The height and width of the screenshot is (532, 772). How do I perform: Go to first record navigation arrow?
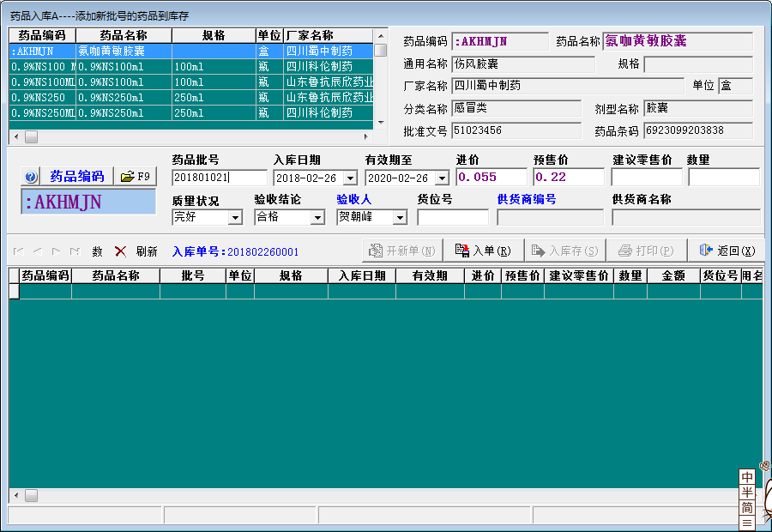18,251
